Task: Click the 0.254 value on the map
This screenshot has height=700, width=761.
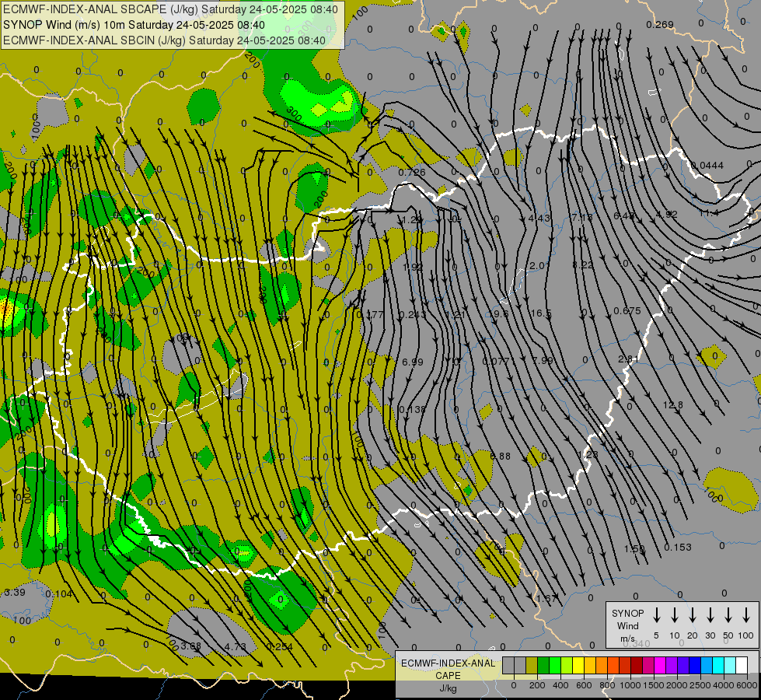Action: click(279, 646)
